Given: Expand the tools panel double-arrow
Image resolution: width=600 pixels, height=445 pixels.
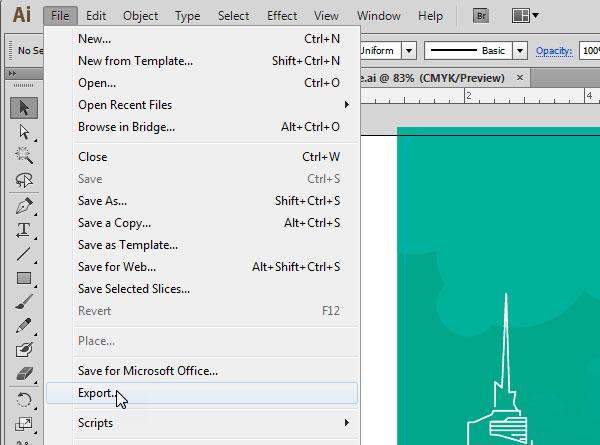Looking at the screenshot, I should point(12,73).
